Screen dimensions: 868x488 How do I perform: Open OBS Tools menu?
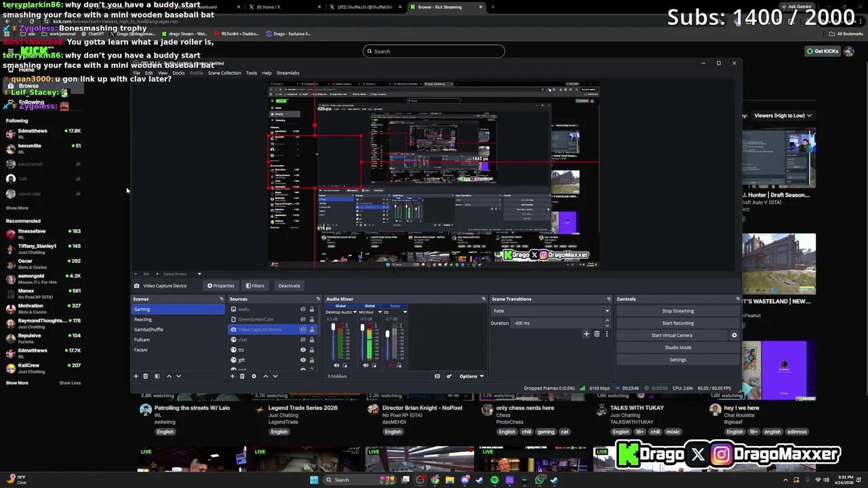[x=251, y=73]
